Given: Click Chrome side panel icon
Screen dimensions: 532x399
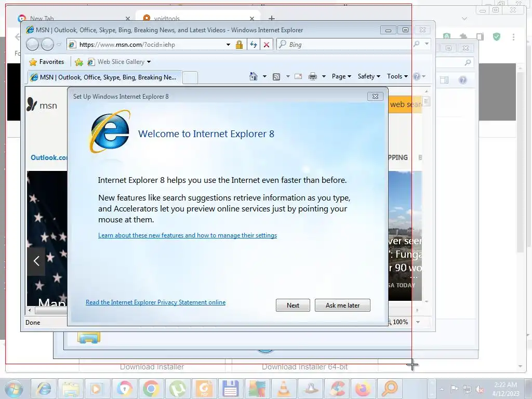Looking at the screenshot, I should 480,37.
